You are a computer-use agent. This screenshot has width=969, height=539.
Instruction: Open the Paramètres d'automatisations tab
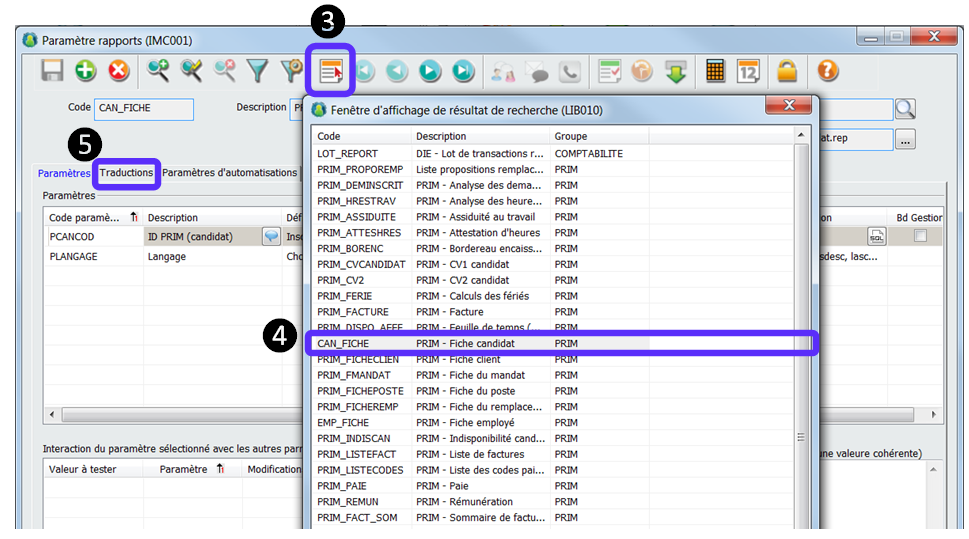tap(230, 173)
